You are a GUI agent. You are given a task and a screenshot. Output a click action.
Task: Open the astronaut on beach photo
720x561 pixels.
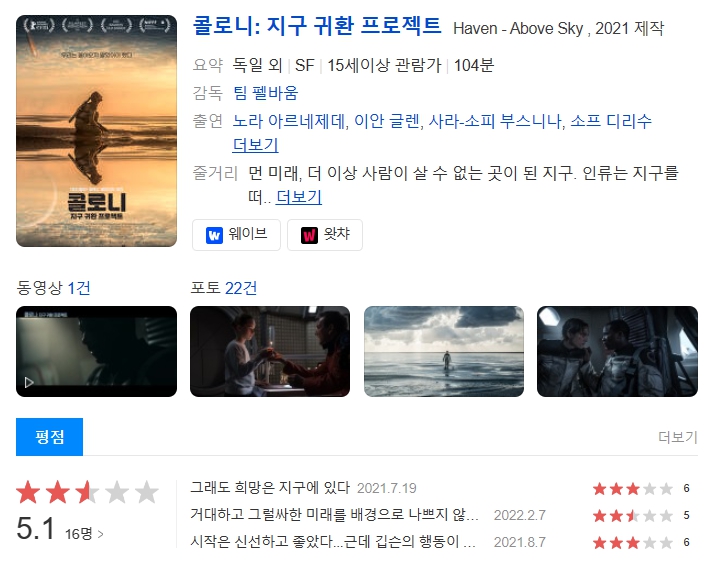coord(444,351)
